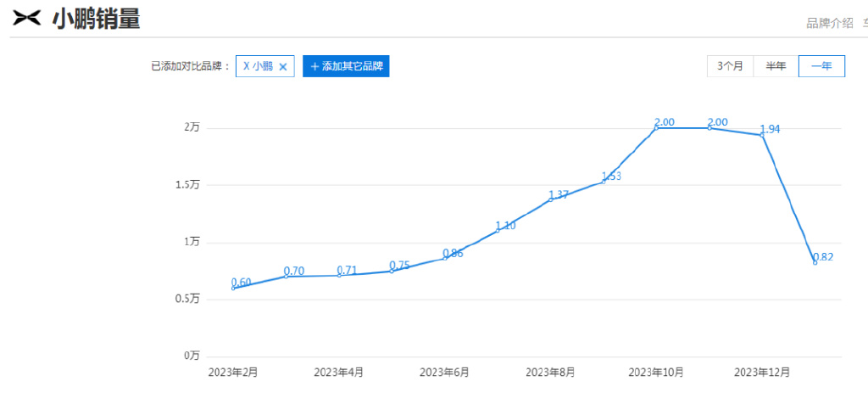Click the 1.10 data point

498,230
